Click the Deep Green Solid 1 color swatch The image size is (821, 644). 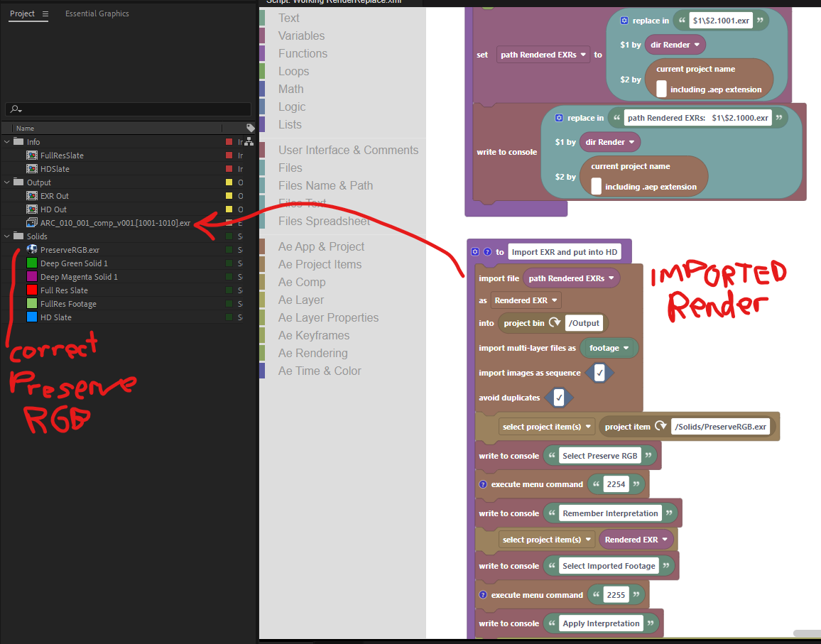[x=32, y=263]
